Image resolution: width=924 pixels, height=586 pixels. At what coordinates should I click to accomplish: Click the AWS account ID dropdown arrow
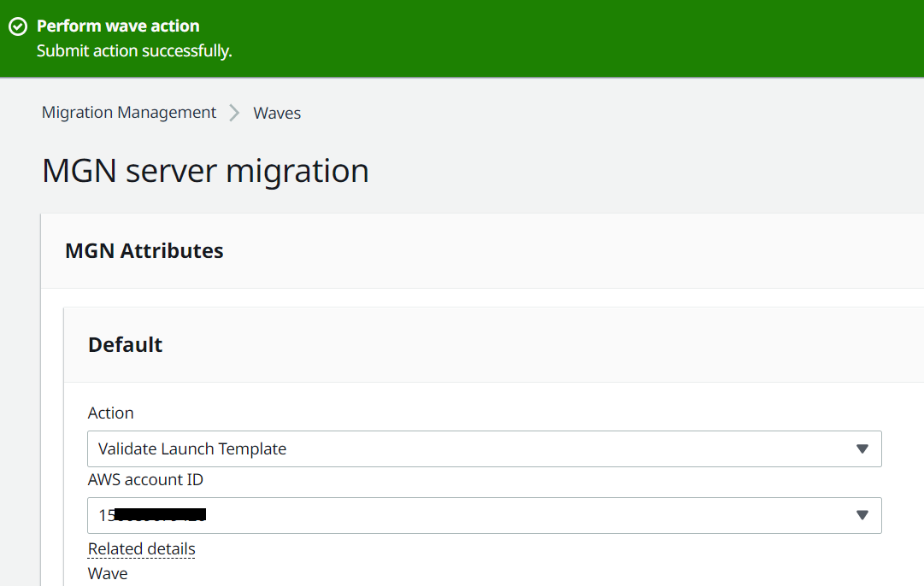[x=862, y=515]
